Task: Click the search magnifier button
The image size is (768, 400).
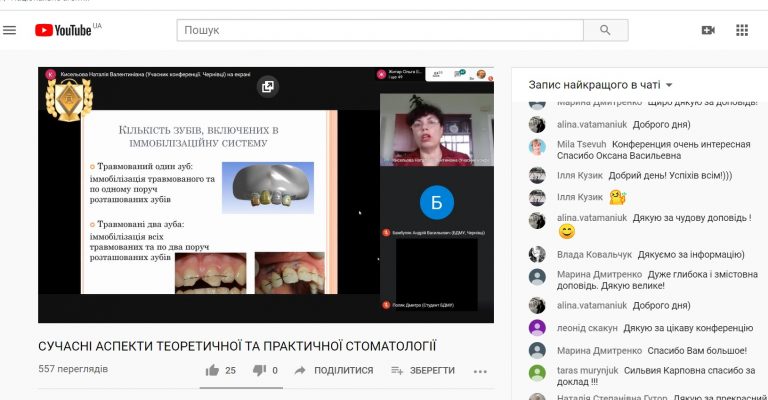Action: click(605, 30)
